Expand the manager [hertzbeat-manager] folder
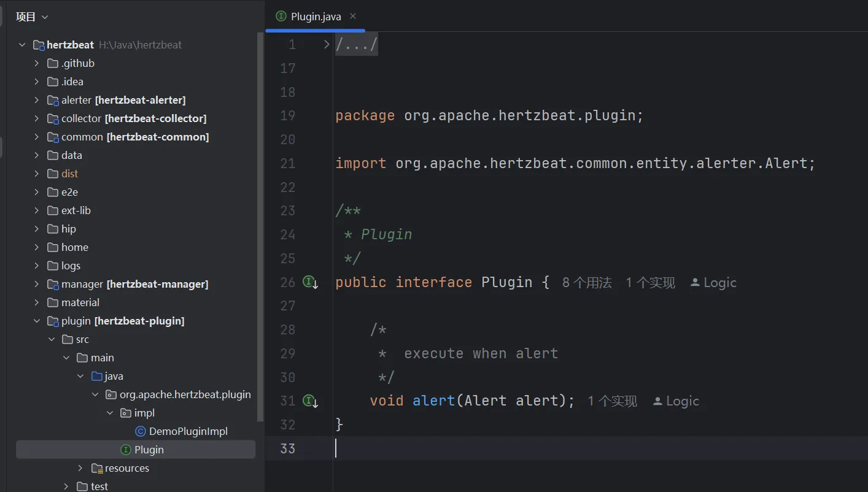The image size is (868, 492). (37, 284)
